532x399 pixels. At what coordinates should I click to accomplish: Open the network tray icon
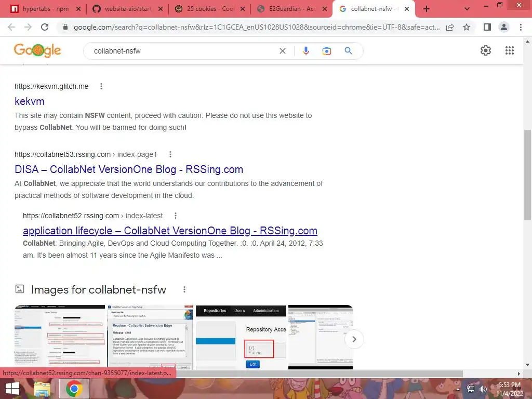coord(471,389)
